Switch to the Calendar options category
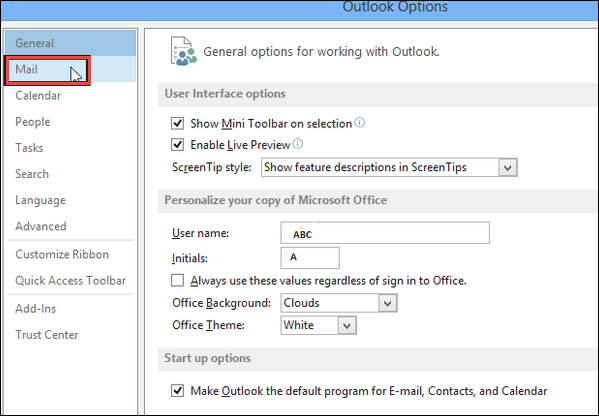 click(38, 96)
